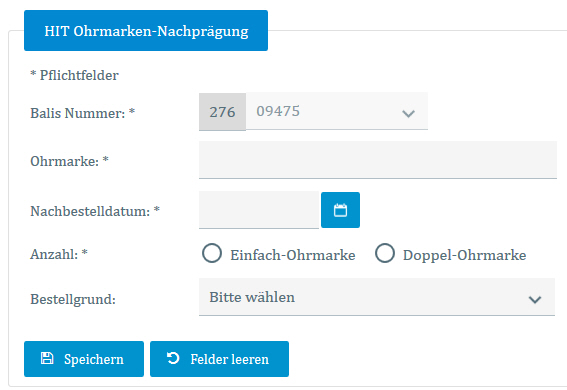Click the Felder leeren button
This screenshot has width=567, height=390.
coord(219,359)
